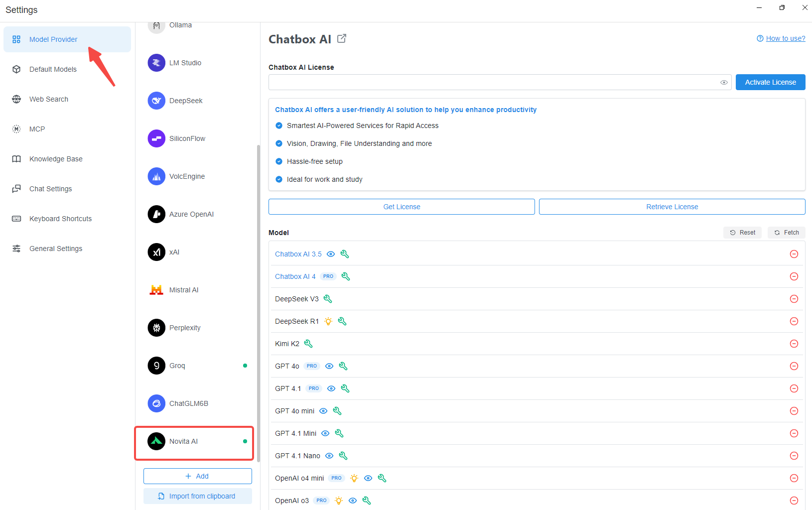
Task: Remove the GPT 4.1 model
Action: [x=794, y=388]
